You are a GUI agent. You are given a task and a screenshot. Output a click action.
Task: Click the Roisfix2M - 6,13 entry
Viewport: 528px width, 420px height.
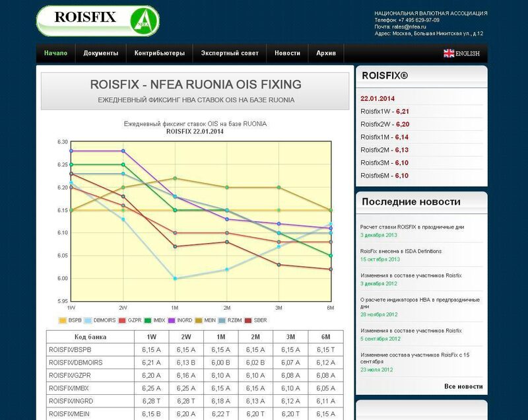pyautogui.click(x=384, y=150)
